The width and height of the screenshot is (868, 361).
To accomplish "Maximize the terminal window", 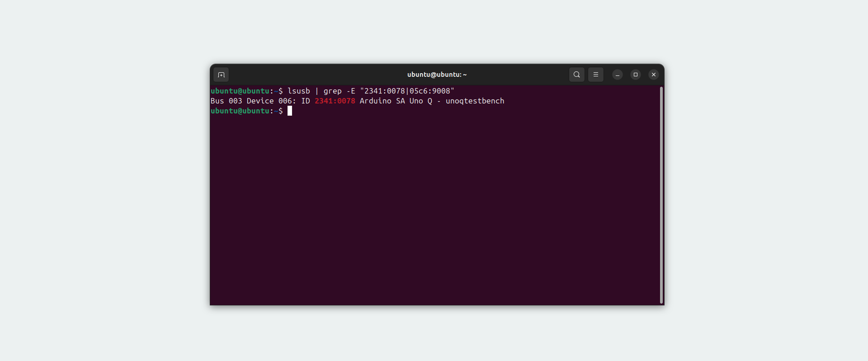I will [x=636, y=75].
